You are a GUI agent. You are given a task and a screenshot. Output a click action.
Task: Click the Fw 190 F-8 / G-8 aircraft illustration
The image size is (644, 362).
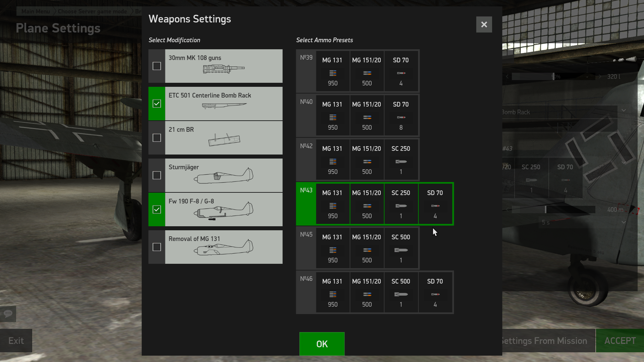[x=223, y=211]
